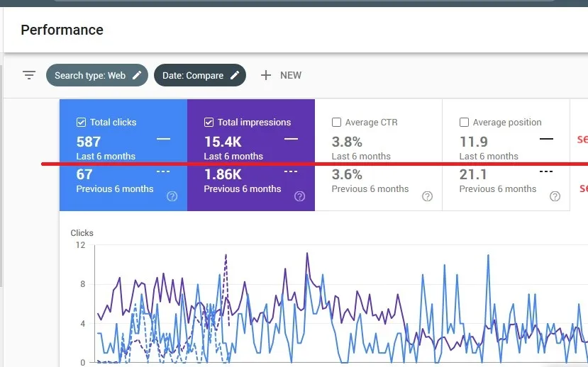Click the Total clicks card label

[113, 123]
